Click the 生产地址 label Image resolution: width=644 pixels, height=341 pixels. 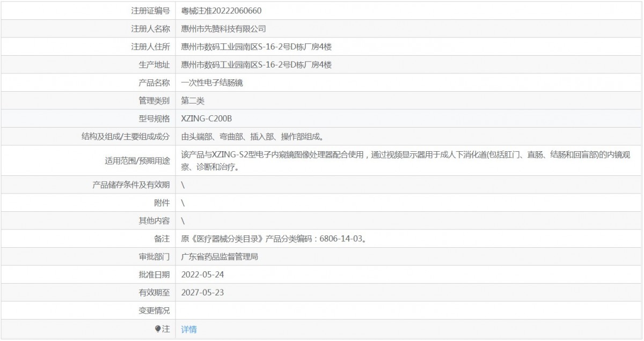click(154, 65)
